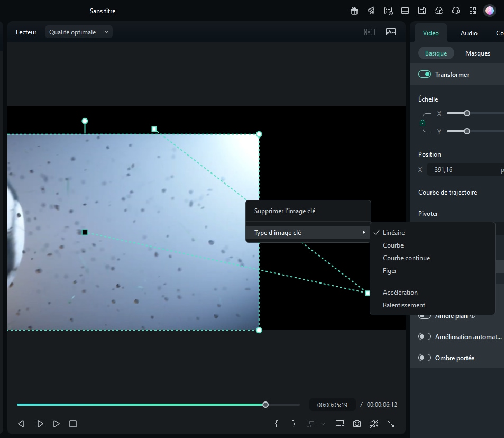Viewport: 504px width, 438px height.
Task: Toggle the Ombre portée switch
Action: (425, 358)
